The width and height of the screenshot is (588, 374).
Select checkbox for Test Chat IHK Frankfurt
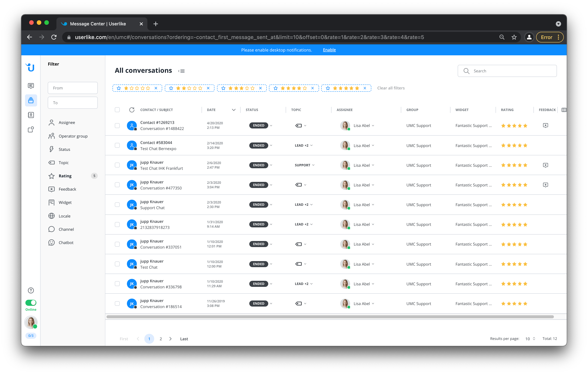[x=117, y=165]
